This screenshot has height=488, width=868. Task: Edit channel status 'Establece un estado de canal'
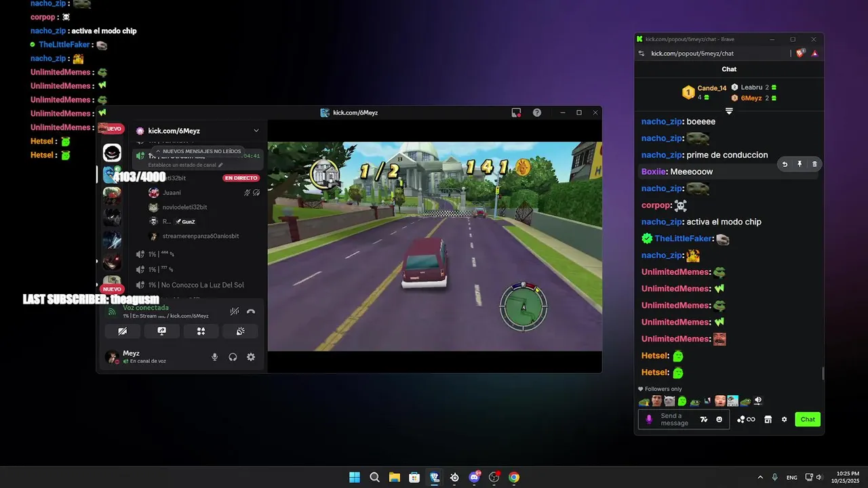click(185, 165)
